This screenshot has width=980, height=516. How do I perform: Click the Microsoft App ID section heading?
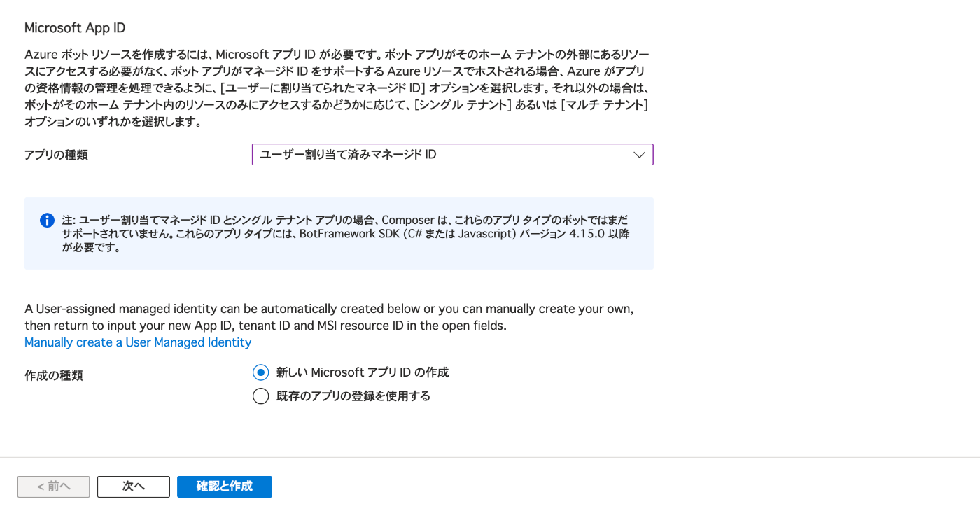pos(75,28)
